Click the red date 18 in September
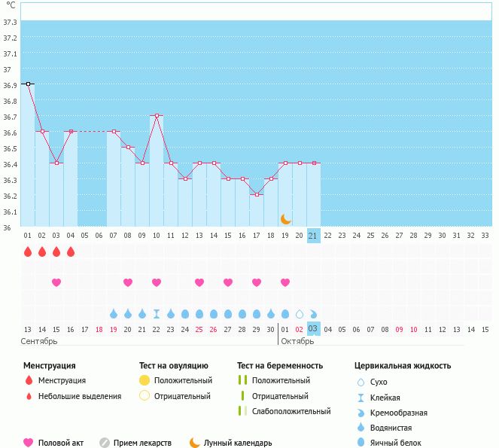This screenshot has width=499, height=448. point(99,330)
